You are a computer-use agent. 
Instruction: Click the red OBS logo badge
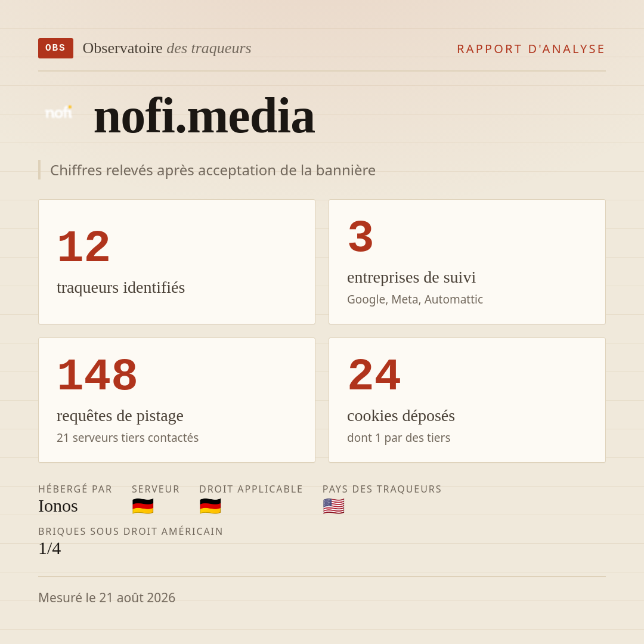55,48
